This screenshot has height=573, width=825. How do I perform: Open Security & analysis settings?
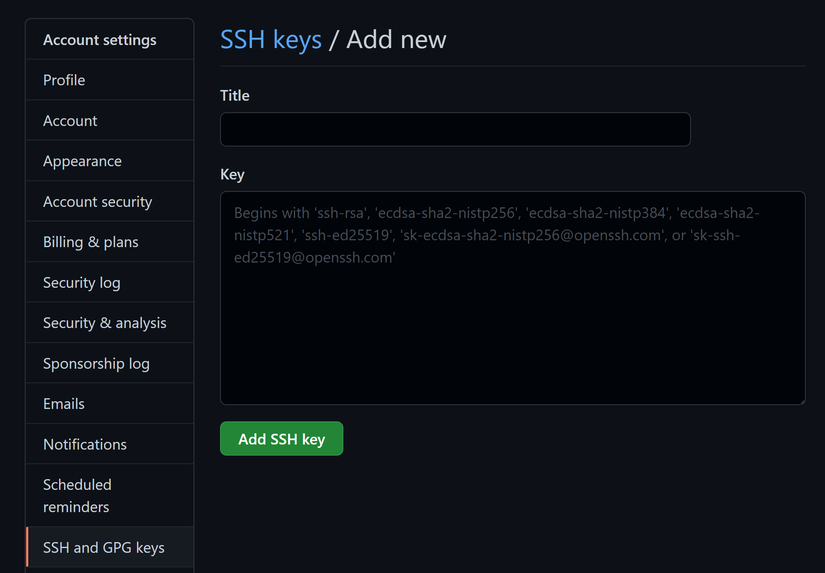point(104,323)
